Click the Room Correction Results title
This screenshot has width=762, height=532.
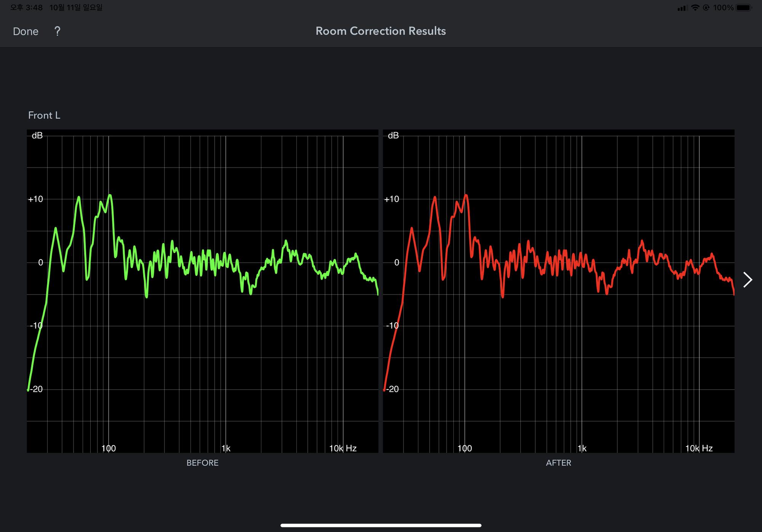[381, 31]
